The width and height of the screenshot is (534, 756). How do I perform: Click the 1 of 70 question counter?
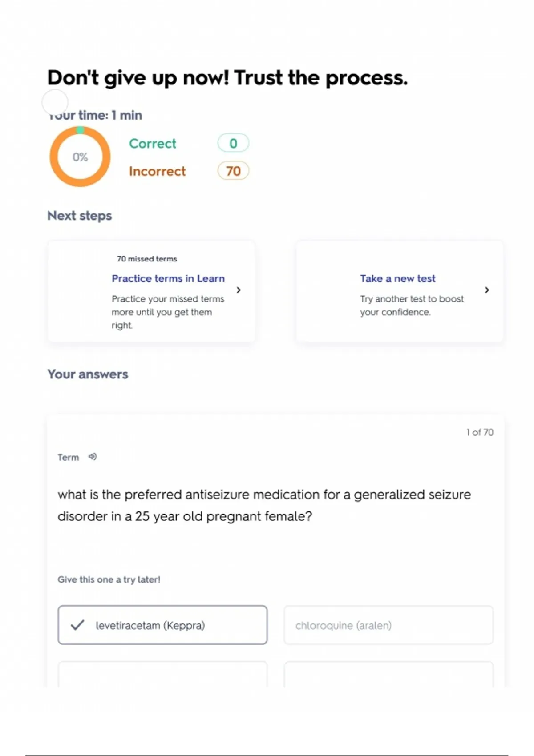[x=480, y=432]
